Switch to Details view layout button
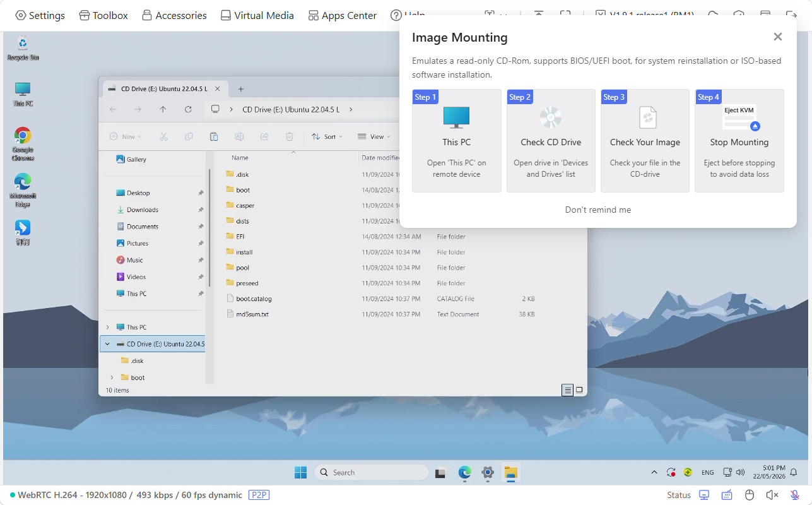Image resolution: width=812 pixels, height=505 pixels. pyautogui.click(x=568, y=390)
